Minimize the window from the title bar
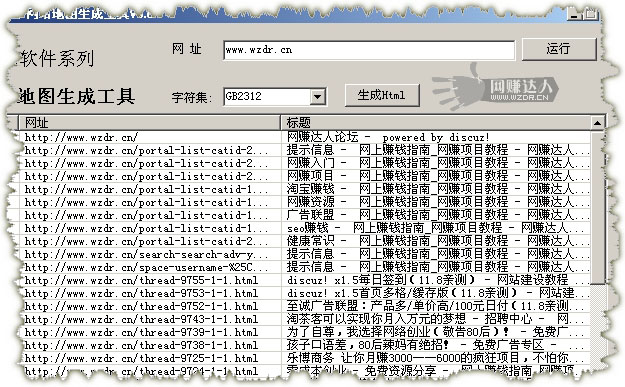Screen dimensions: 625x387 574,14
